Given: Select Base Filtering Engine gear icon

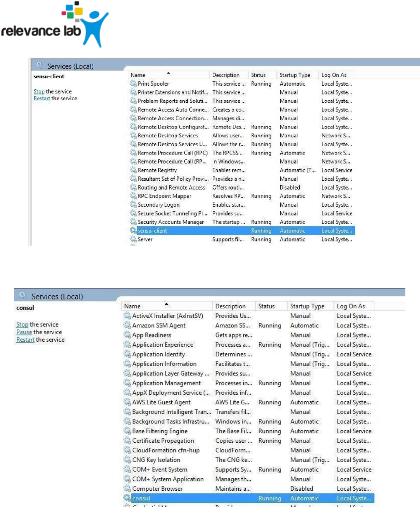Looking at the screenshot, I should [x=127, y=431].
